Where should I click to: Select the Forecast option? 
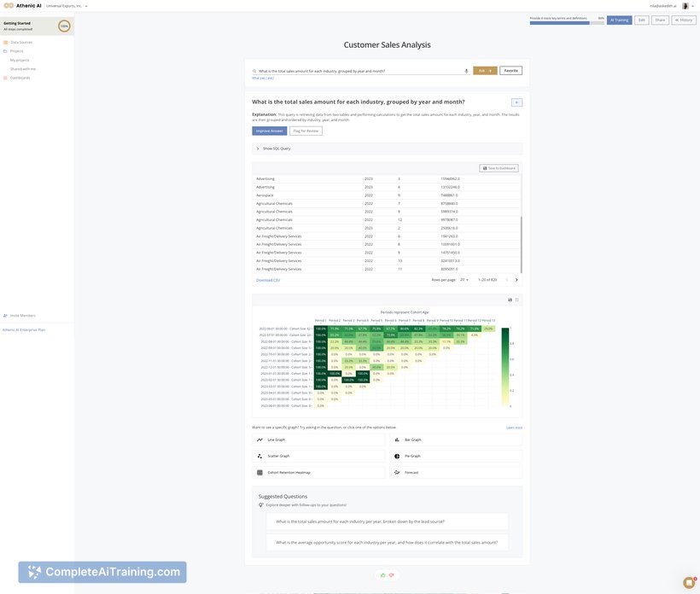point(456,473)
